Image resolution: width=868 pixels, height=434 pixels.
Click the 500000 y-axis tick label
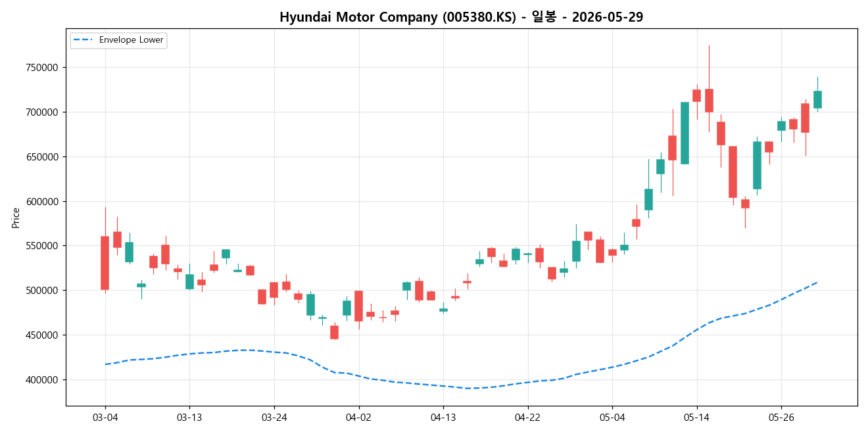(43, 291)
